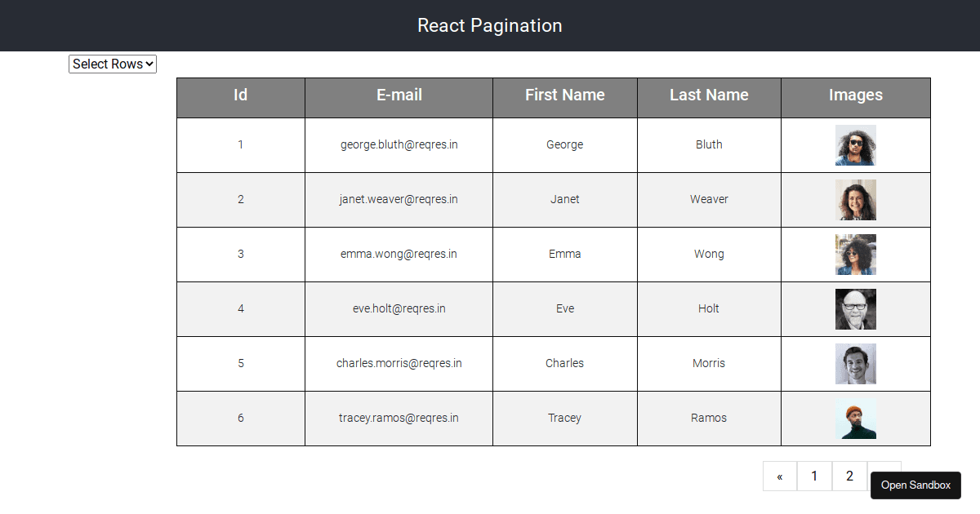
Task: Click the First Name column header
Action: 564,97
